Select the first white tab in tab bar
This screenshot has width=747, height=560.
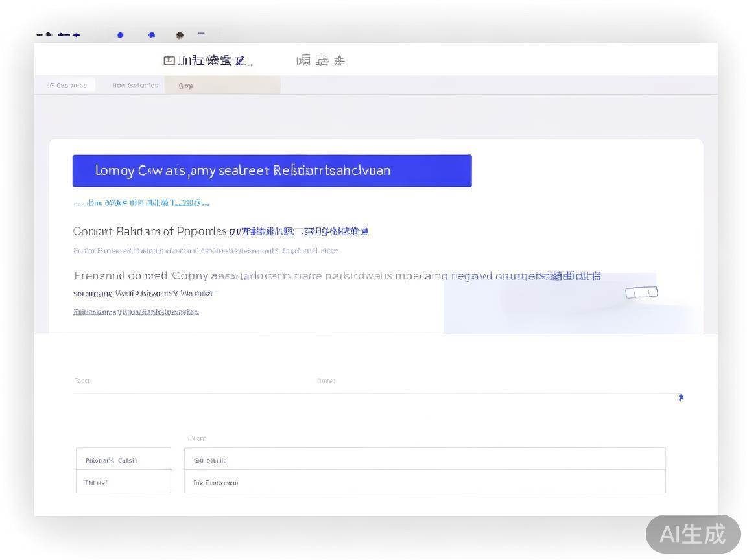coord(67,86)
